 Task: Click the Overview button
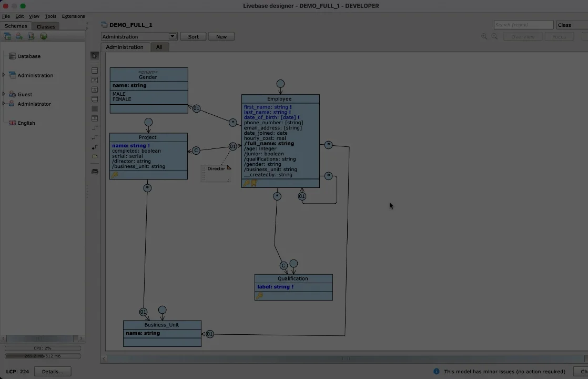point(523,36)
